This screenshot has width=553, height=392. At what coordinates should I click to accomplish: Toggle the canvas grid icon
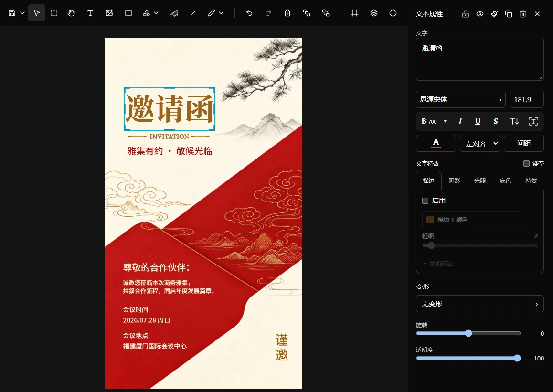pyautogui.click(x=355, y=13)
